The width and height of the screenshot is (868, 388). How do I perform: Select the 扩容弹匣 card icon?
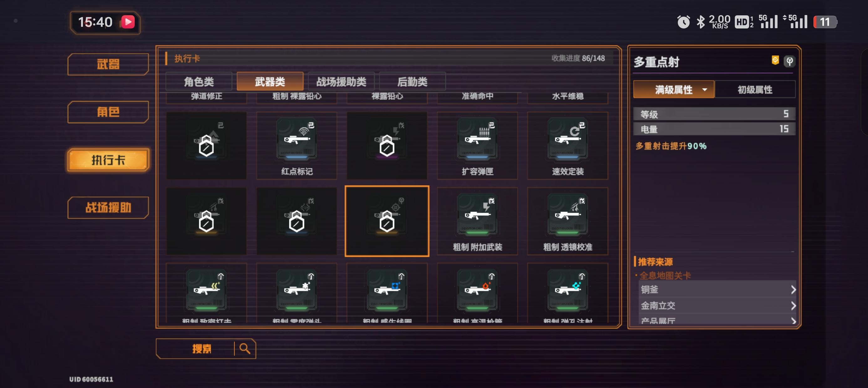(478, 139)
